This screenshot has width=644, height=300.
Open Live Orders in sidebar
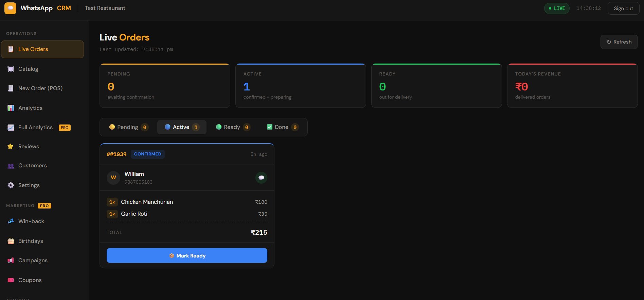42,49
